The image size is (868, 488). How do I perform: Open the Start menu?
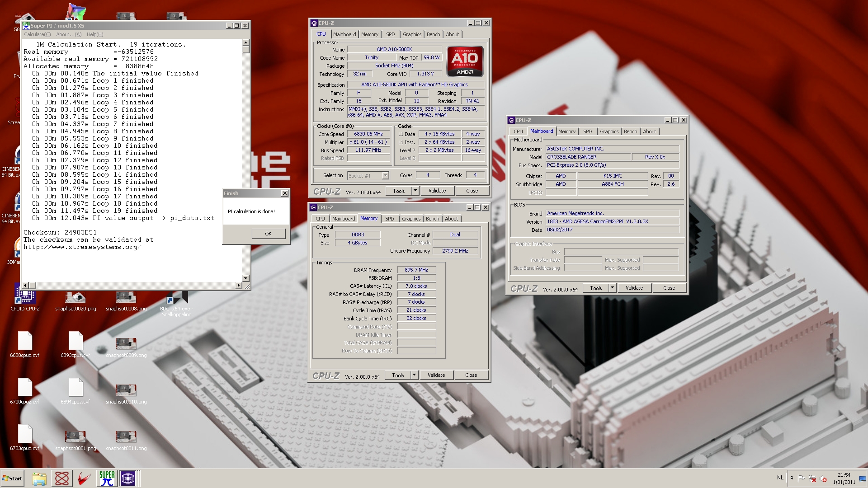pyautogui.click(x=12, y=479)
